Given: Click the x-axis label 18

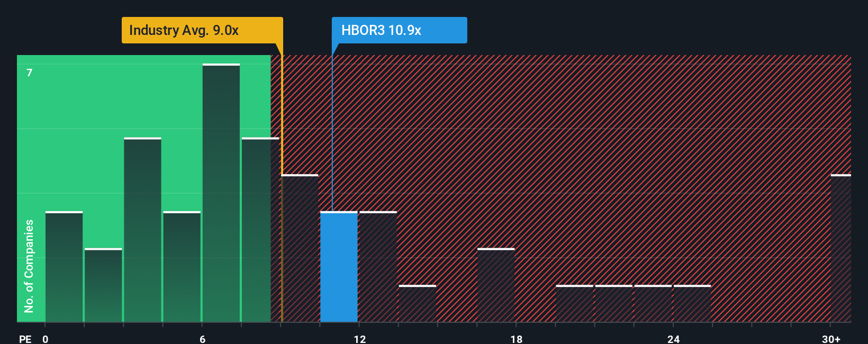Looking at the screenshot, I should (517, 339).
